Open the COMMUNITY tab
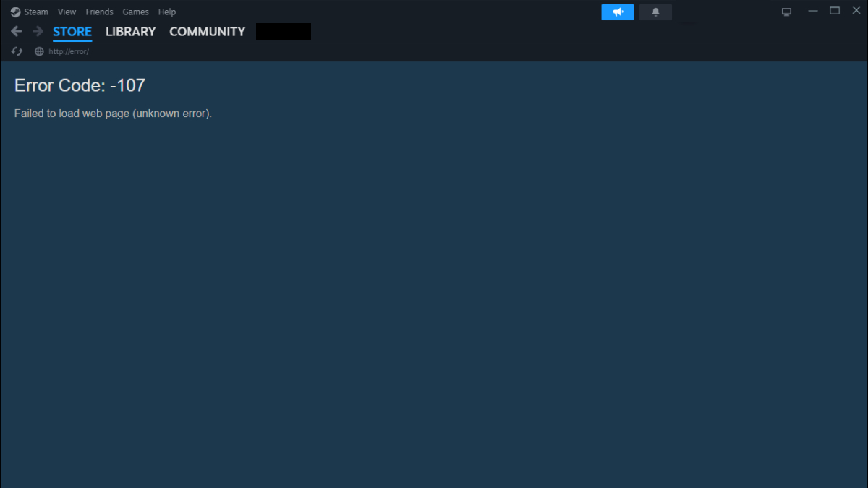Image resolution: width=868 pixels, height=488 pixels. (x=207, y=32)
